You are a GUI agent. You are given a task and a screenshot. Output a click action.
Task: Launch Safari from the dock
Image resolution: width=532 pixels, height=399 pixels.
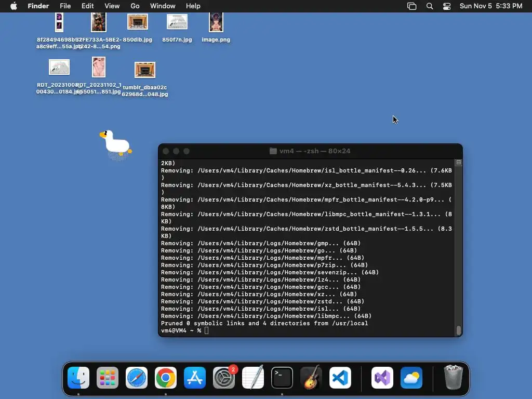coord(137,378)
